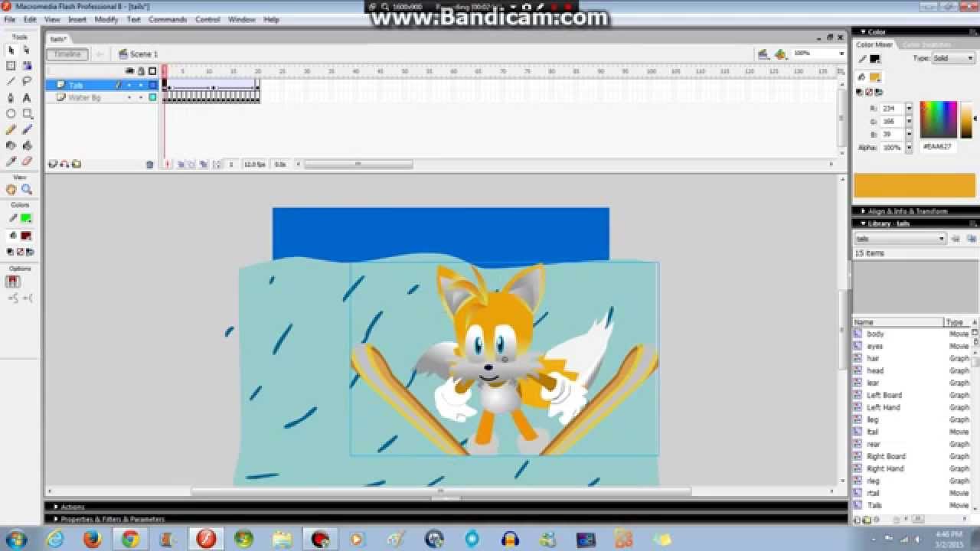Select the Hand tool in View
Screen dimensions: 980x551
(x=11, y=190)
